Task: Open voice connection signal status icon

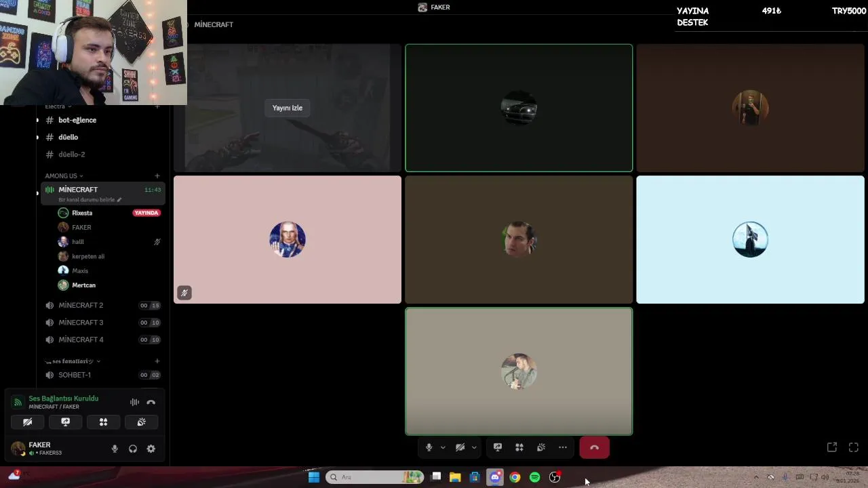Action: 18,402
